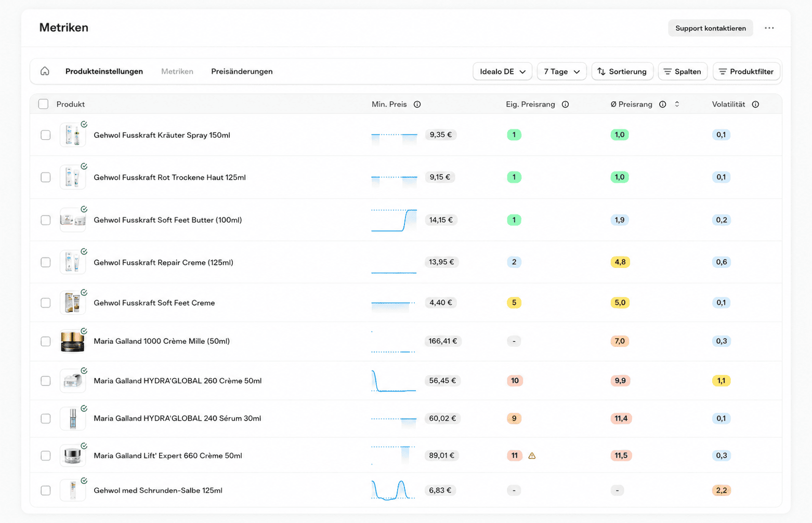Click the 11,5 average rank badge
This screenshot has width=812, height=523.
click(x=621, y=456)
